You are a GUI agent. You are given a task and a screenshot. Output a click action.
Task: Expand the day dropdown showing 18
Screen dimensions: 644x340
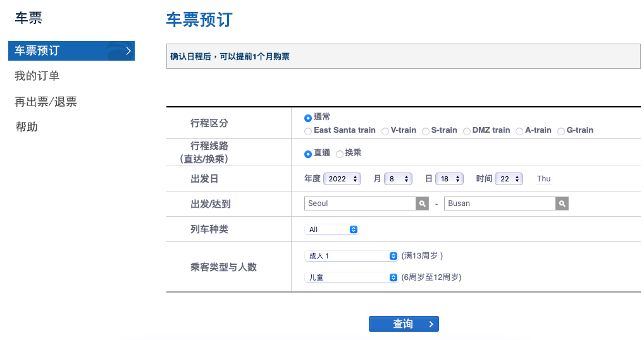coord(449,179)
